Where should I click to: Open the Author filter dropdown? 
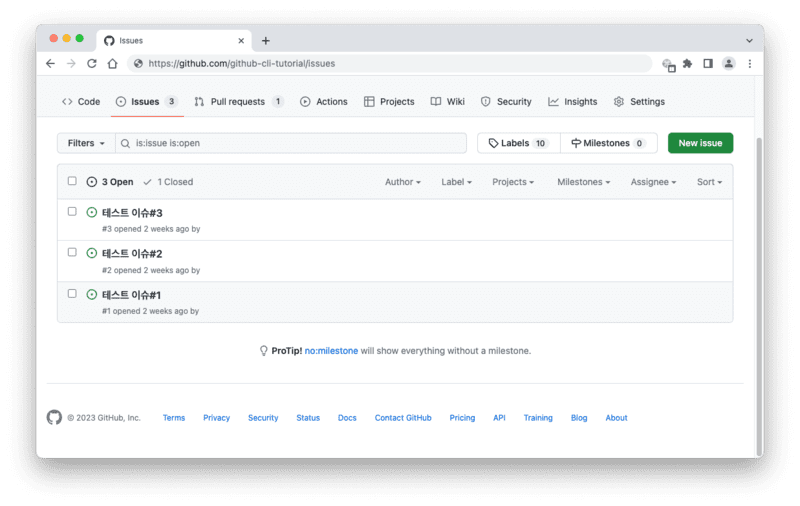[x=403, y=182]
